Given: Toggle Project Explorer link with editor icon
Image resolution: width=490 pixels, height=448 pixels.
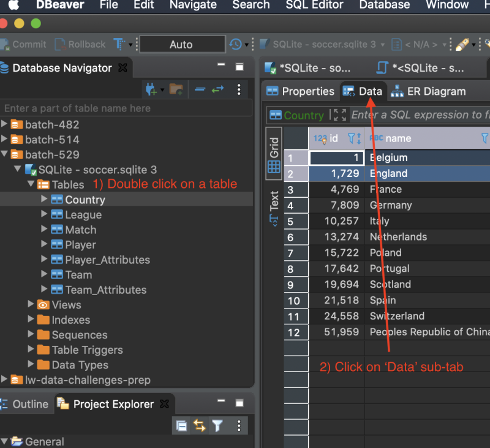Looking at the screenshot, I should pos(200,425).
